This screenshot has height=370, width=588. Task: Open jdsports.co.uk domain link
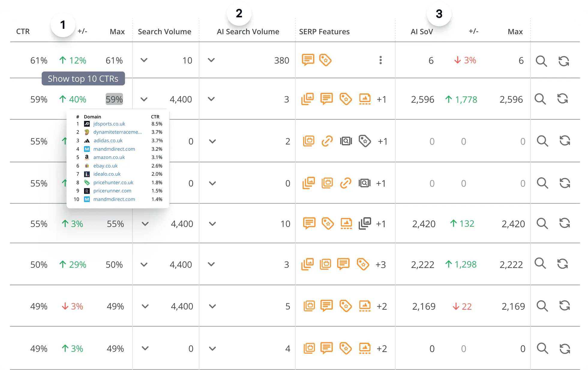point(109,124)
